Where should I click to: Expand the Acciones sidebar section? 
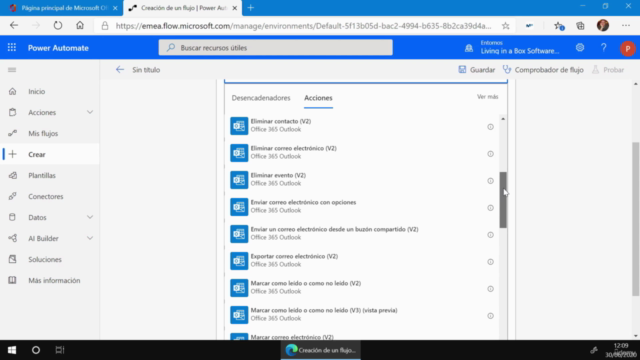pyautogui.click(x=90, y=112)
